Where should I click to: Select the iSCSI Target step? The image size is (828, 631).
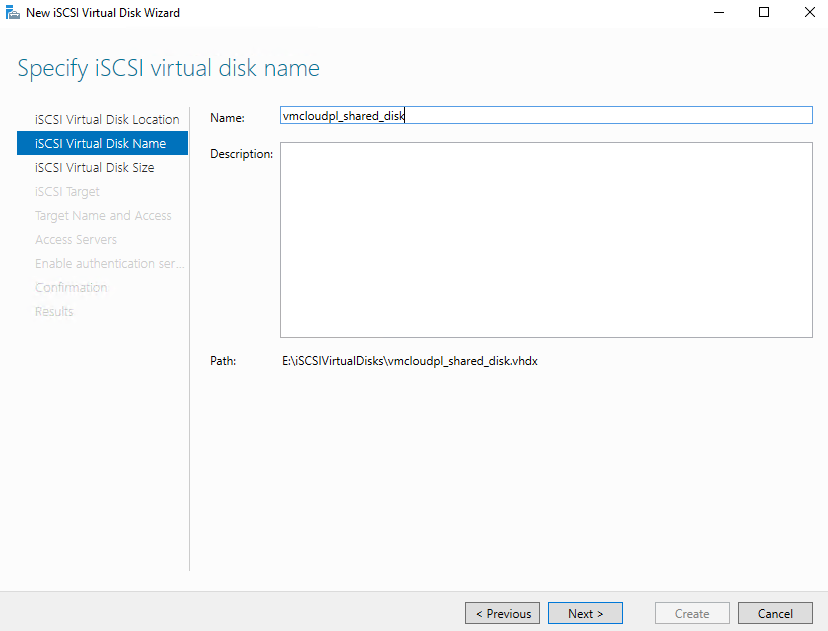[67, 191]
